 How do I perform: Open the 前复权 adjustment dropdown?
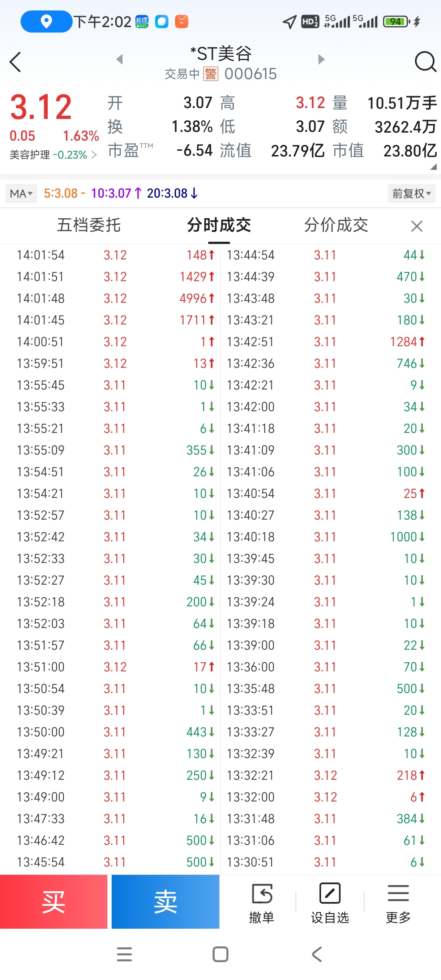[x=411, y=194]
